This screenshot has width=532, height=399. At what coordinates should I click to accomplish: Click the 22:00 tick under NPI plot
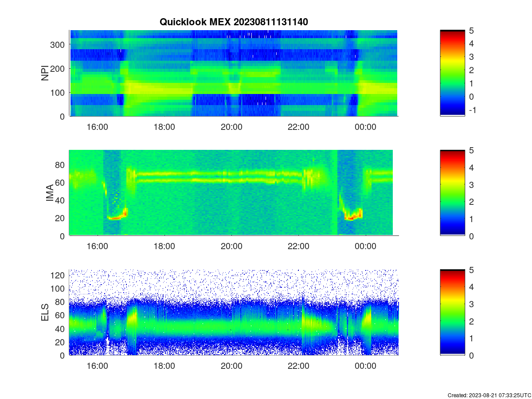298,127
